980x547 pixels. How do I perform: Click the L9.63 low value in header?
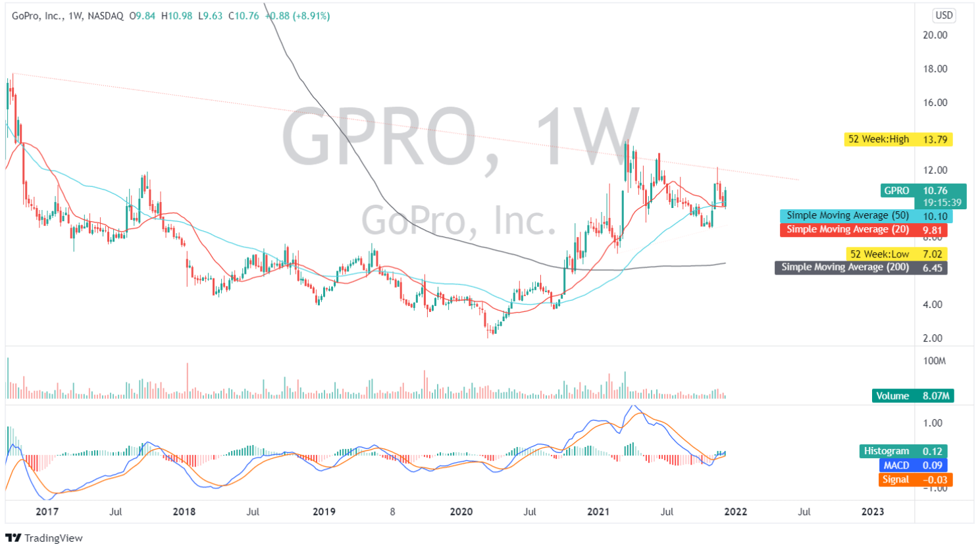click(x=210, y=16)
